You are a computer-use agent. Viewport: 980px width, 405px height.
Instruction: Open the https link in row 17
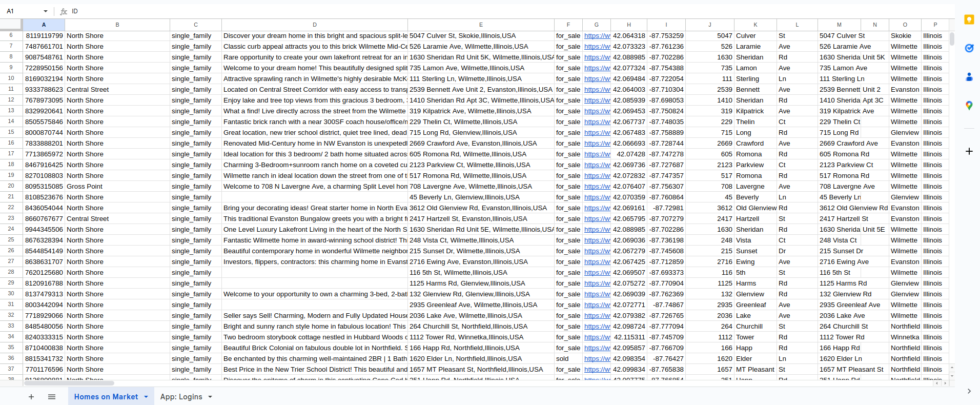pyautogui.click(x=597, y=154)
